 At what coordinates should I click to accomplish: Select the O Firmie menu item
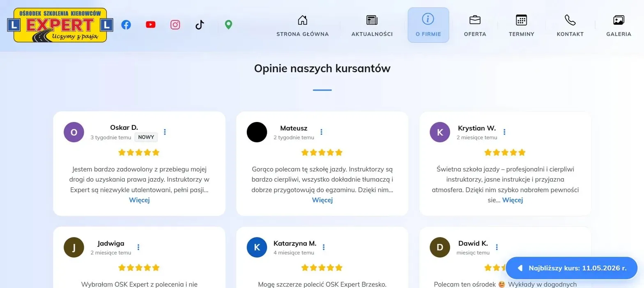(428, 25)
